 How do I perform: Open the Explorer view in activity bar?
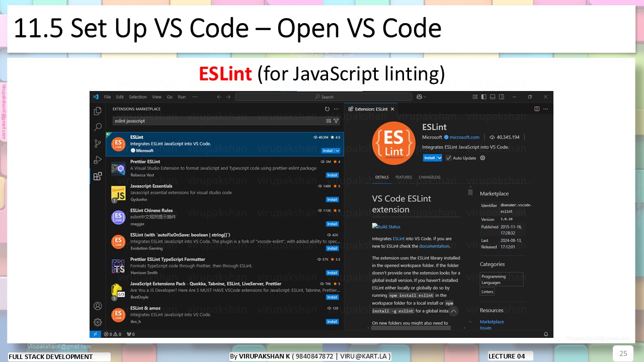98,111
